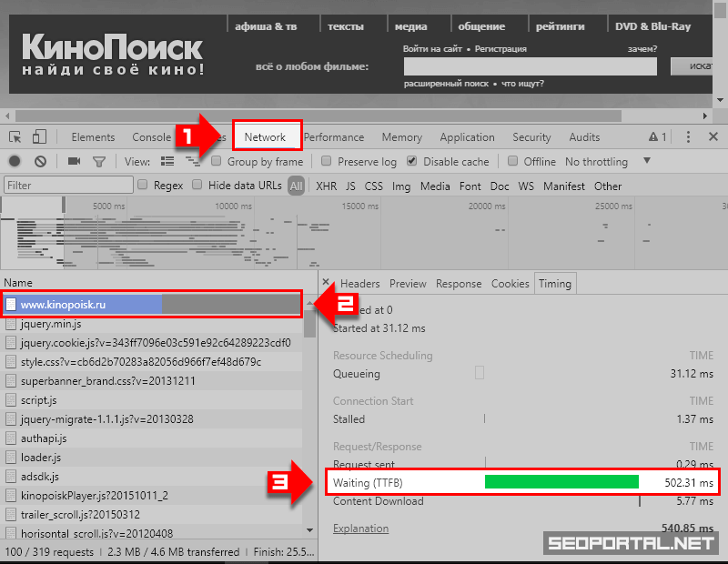Click the Filter text input field
The height and width of the screenshot is (564, 728).
66,186
